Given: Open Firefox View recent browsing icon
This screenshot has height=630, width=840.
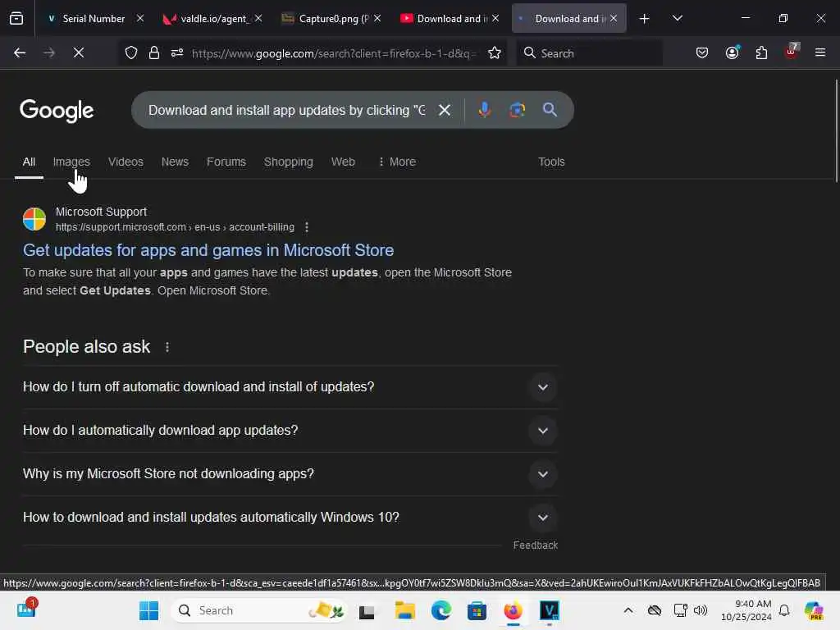Looking at the screenshot, I should 16,19.
